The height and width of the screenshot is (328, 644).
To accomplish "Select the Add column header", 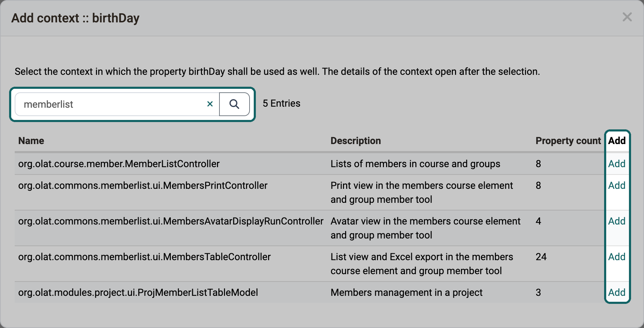I will (x=617, y=141).
